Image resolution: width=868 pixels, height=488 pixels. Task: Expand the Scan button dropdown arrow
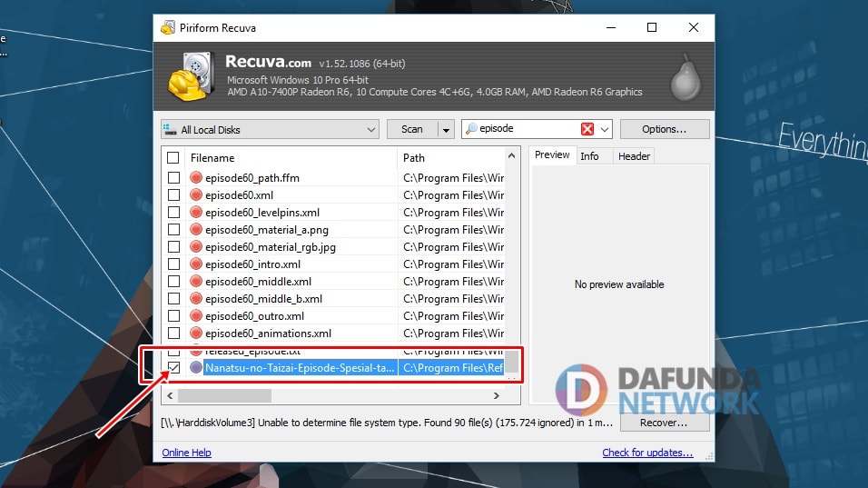446,129
